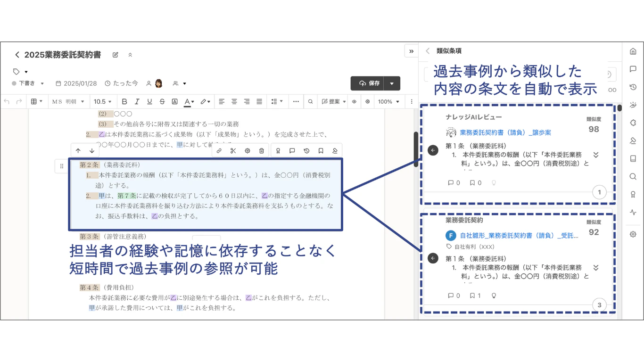
Task: Open the 10.5 font size dropdown
Action: (x=103, y=101)
